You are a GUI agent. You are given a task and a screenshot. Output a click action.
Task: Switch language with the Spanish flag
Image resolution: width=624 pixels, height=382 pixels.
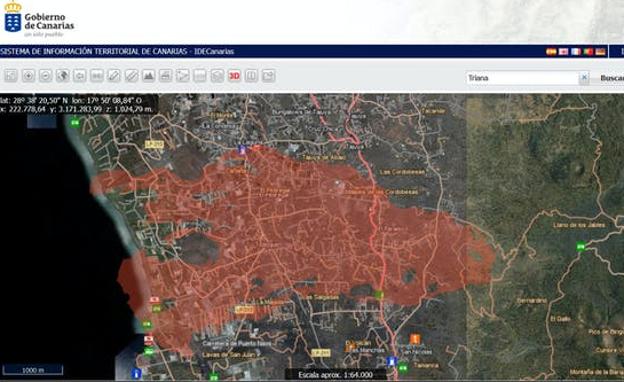coord(551,52)
